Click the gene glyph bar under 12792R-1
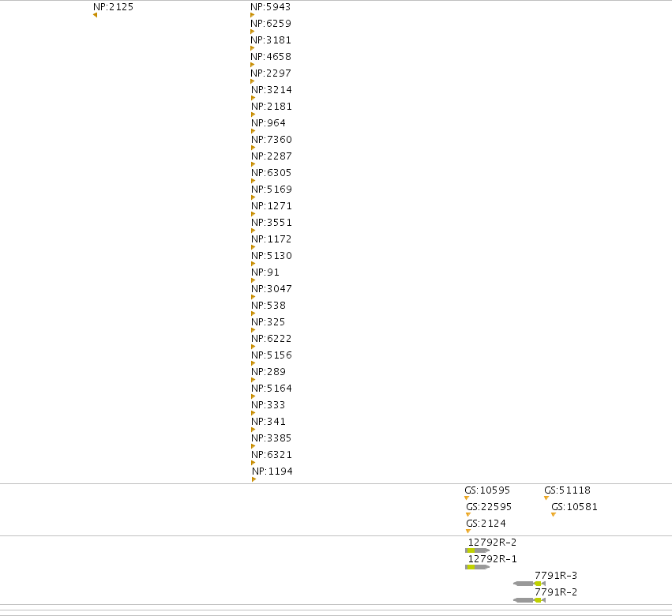This screenshot has height=616, width=672. pyautogui.click(x=478, y=567)
